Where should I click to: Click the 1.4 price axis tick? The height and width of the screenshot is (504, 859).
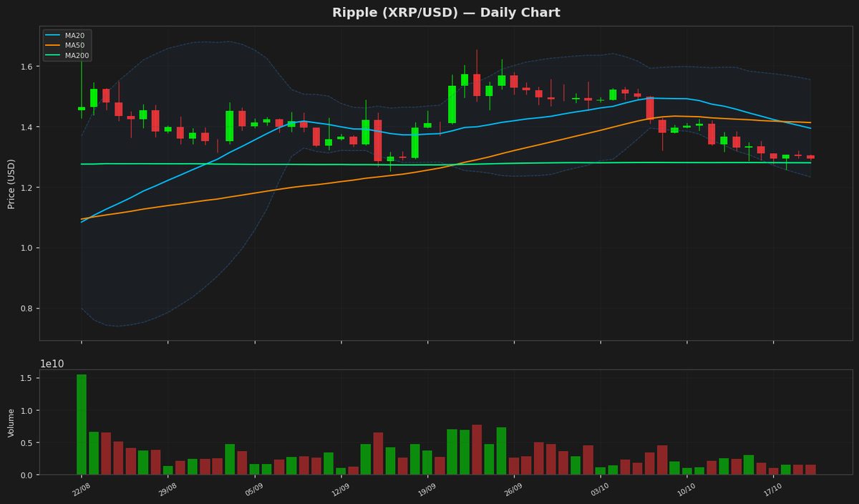(28, 127)
